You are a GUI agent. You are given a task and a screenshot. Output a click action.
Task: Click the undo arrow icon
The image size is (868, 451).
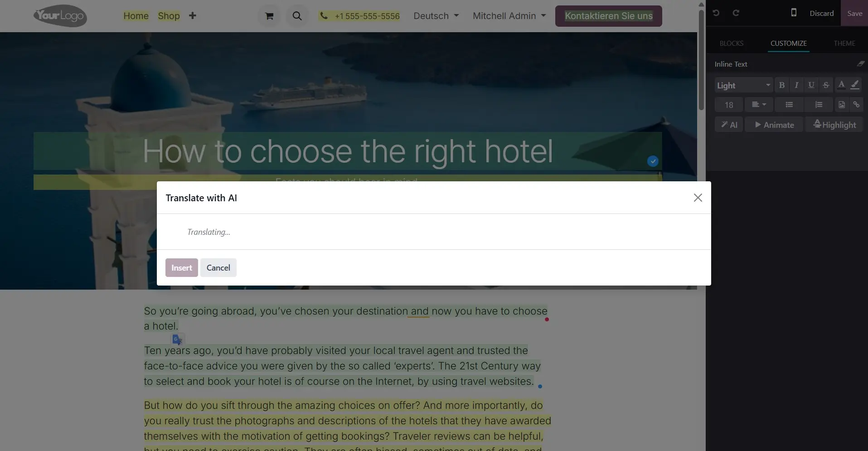click(x=716, y=13)
